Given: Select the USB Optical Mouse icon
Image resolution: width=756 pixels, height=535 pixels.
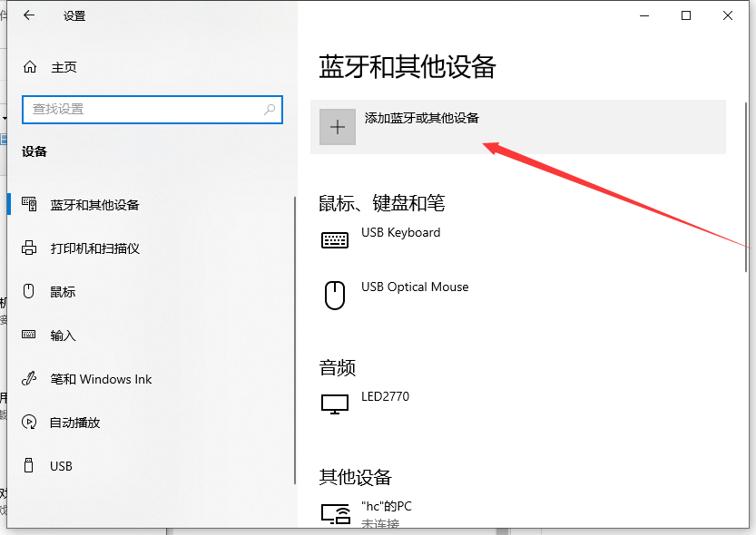Looking at the screenshot, I should (x=335, y=295).
